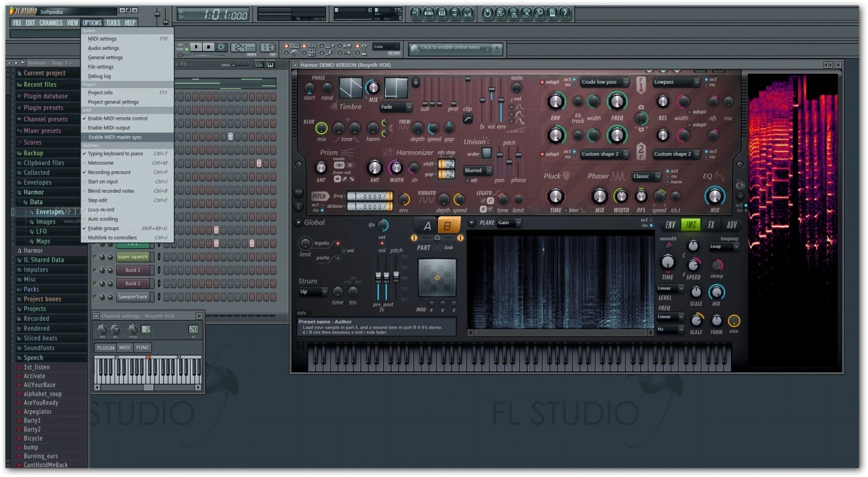The width and height of the screenshot is (868, 477).
Task: Toggle Enable MIDI remote control option
Action: (x=127, y=118)
